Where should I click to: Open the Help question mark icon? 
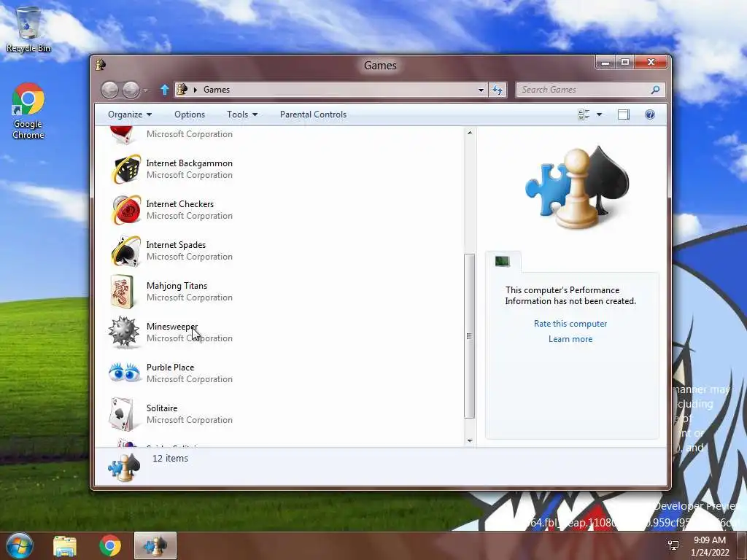pyautogui.click(x=650, y=114)
